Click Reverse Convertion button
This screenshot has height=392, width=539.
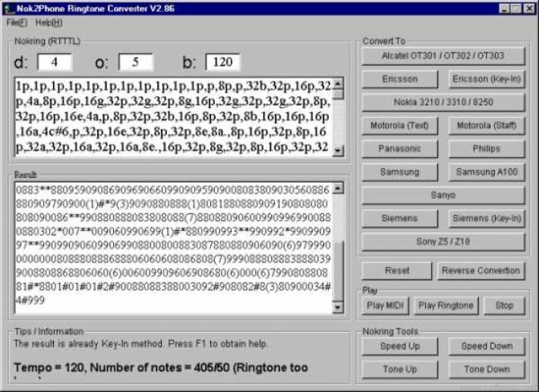481,270
